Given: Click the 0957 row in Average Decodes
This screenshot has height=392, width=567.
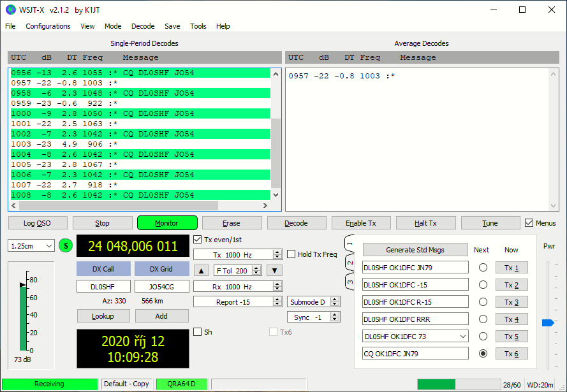Looking at the screenshot, I should coord(342,76).
